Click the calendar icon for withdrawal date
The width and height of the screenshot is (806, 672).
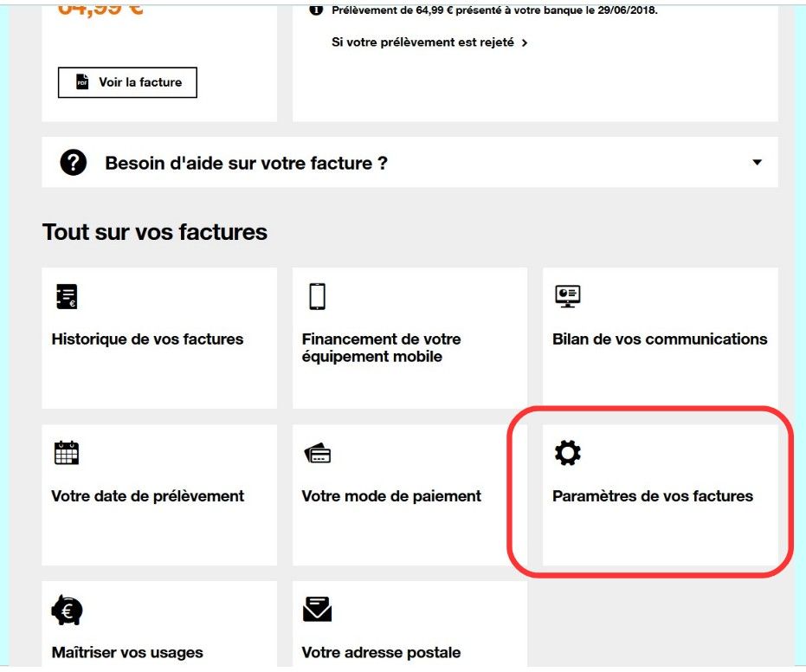(67, 452)
